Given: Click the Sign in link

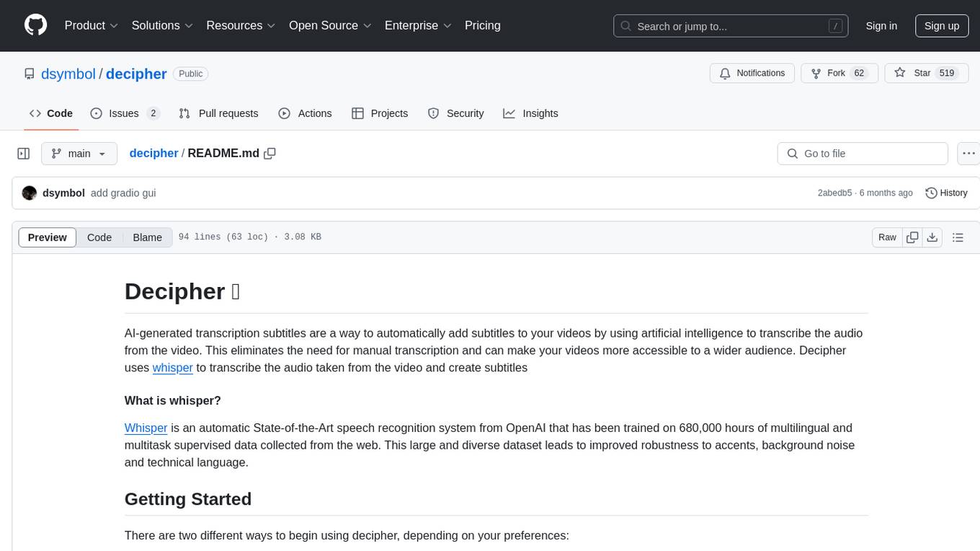Looking at the screenshot, I should 881,26.
